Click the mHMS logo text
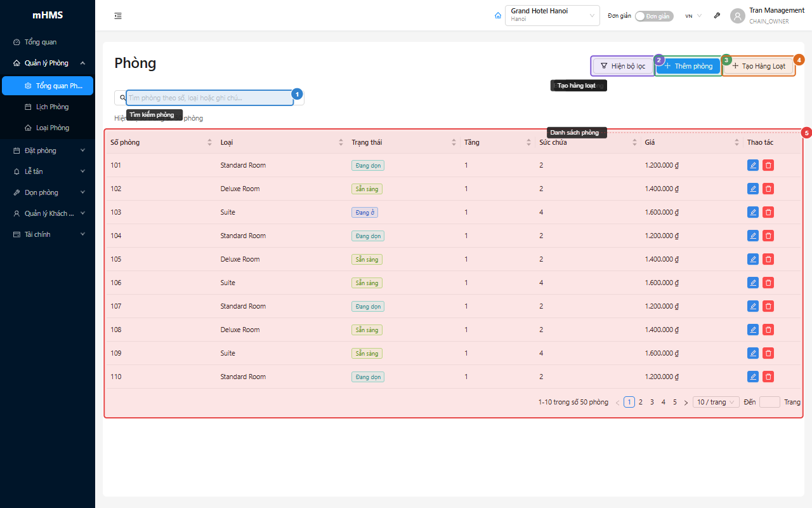Image resolution: width=812 pixels, height=508 pixels. click(x=48, y=15)
